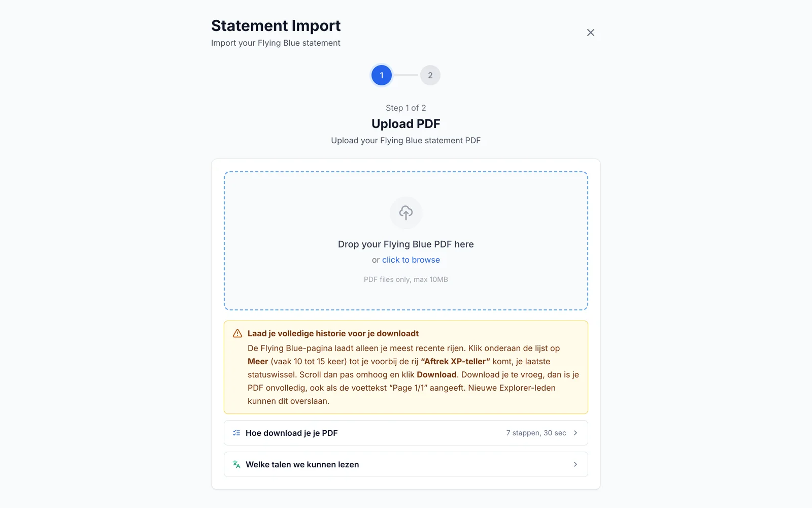The image size is (812, 508).
Task: Click the warning triangle icon
Action: click(x=238, y=334)
